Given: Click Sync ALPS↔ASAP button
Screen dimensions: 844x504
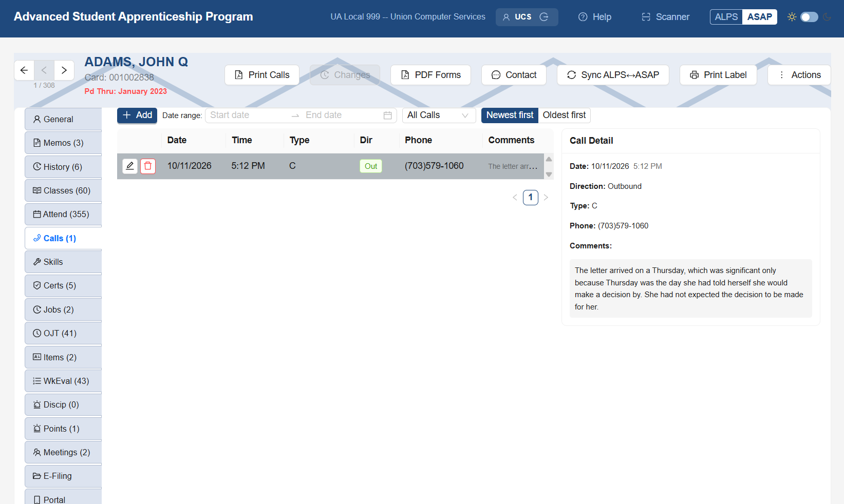Looking at the screenshot, I should click(x=613, y=75).
